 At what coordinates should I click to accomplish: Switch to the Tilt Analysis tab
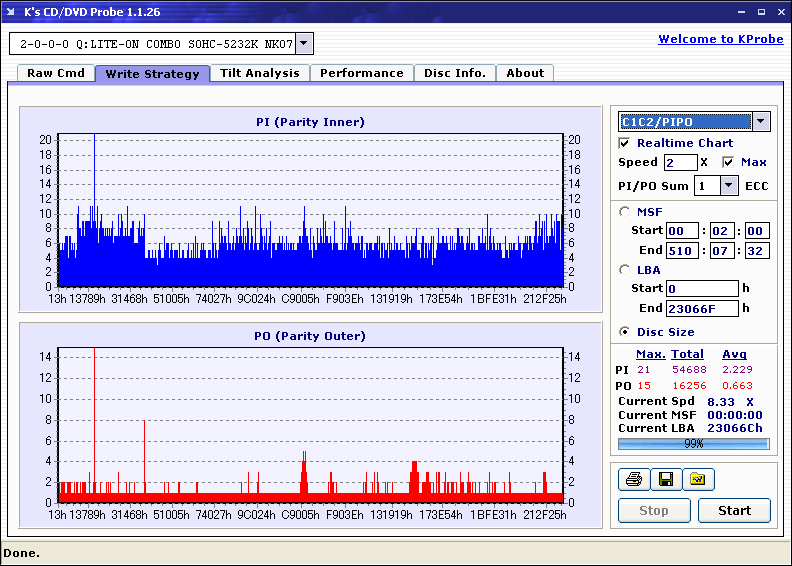click(259, 73)
